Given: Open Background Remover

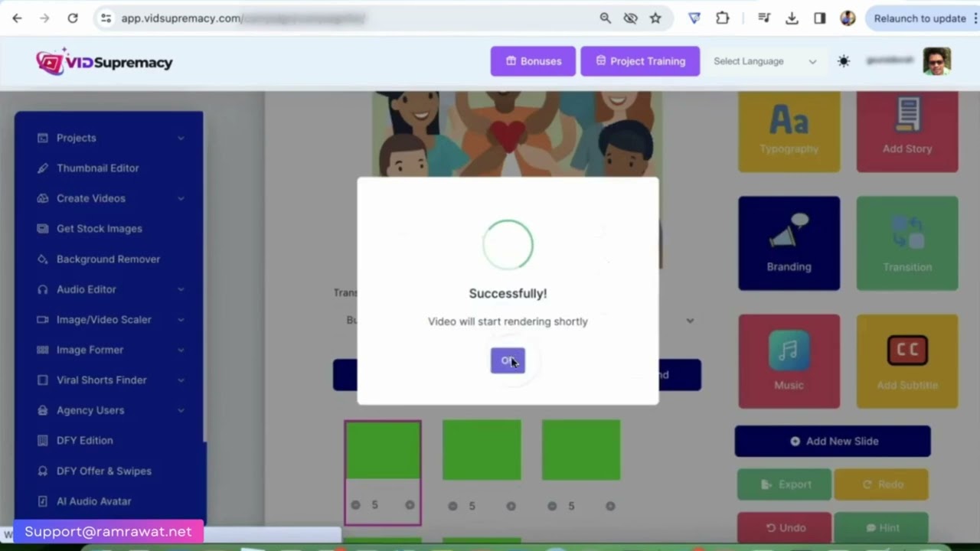Looking at the screenshot, I should pyautogui.click(x=108, y=259).
